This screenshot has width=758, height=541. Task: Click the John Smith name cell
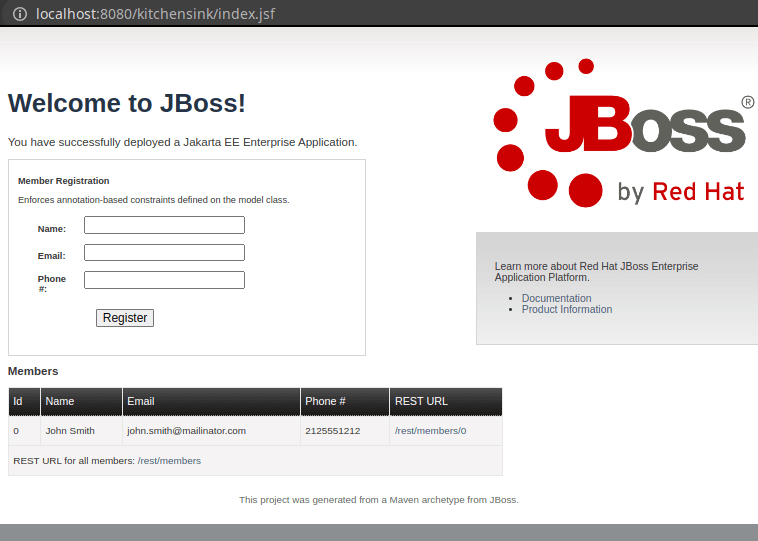coord(81,431)
